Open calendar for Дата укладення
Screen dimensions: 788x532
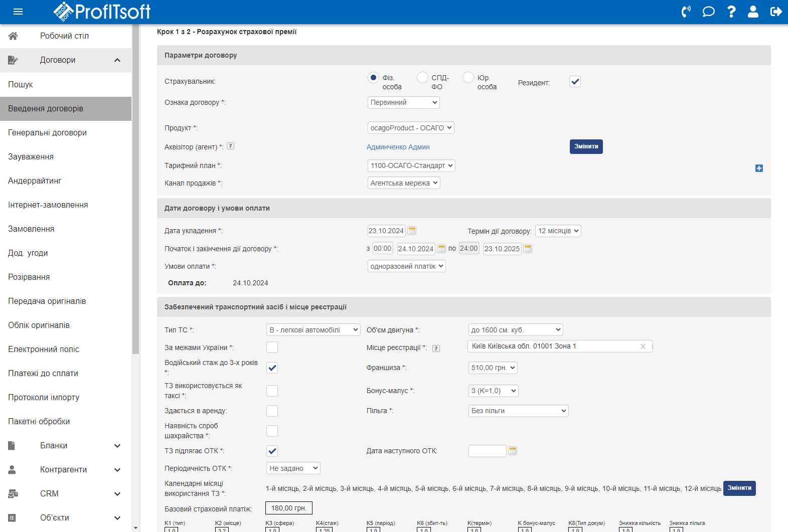point(412,231)
